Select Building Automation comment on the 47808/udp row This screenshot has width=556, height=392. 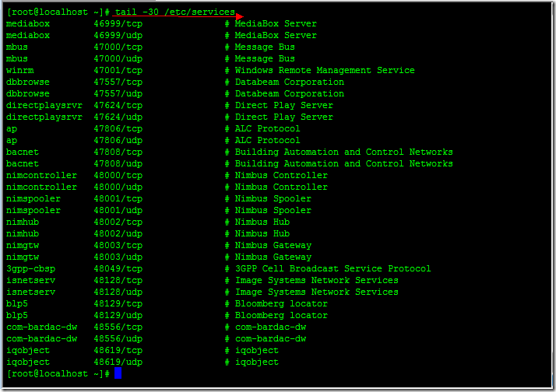pos(344,164)
